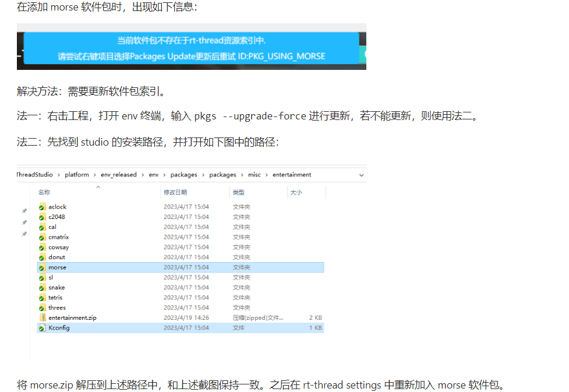Go to env breadcrumb segment
This screenshot has width=569, height=392.
154,175
